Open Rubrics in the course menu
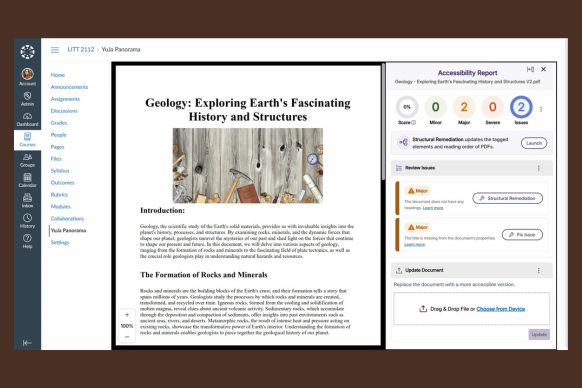This screenshot has height=388, width=582. click(59, 195)
